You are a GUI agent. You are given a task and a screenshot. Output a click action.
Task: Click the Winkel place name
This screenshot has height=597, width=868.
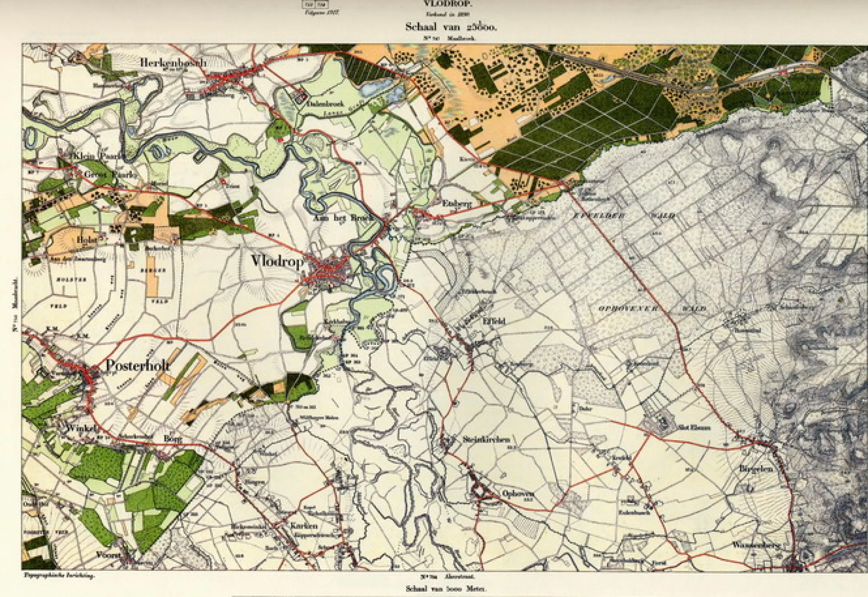click(82, 428)
